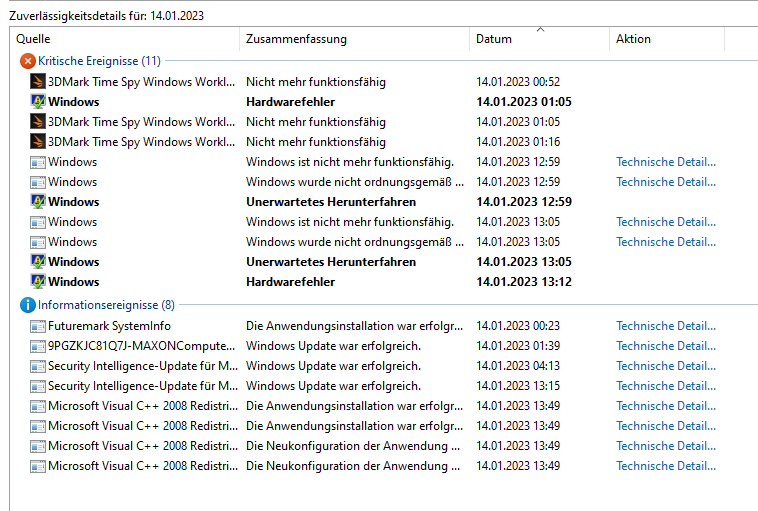The height and width of the screenshot is (511, 758).
Task: Select 'Nicht mehr funktionsfähig' summary dated 00:52
Action: pyautogui.click(x=316, y=82)
